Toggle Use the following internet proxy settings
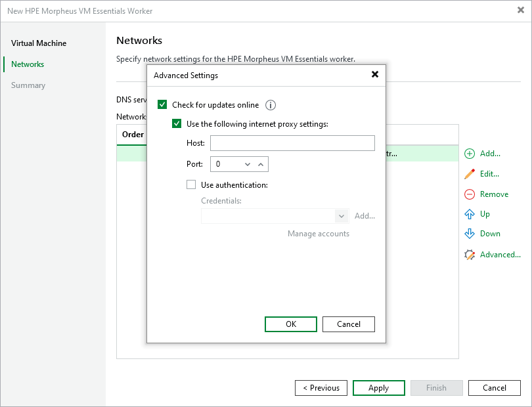This screenshot has height=407, width=532. click(x=177, y=123)
